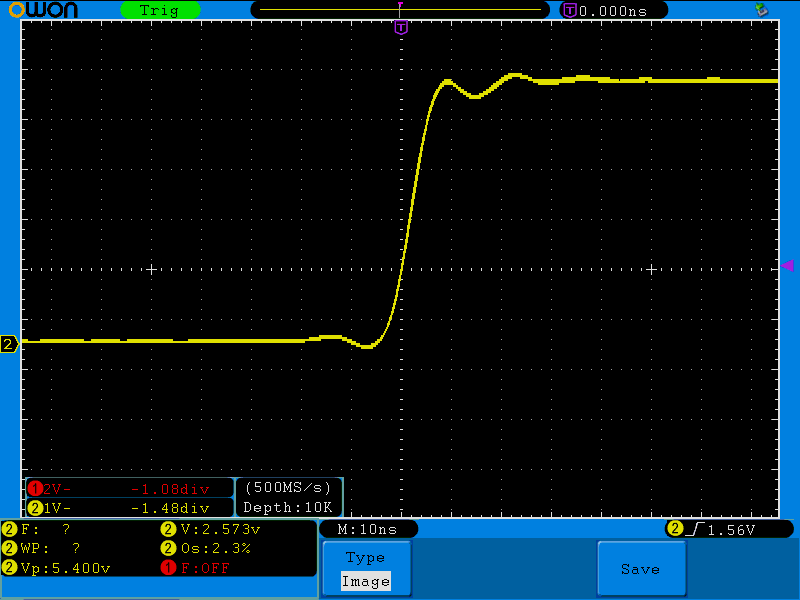800x600 pixels.
Task: Click the 1.56V trigger level readout
Action: (x=731, y=530)
